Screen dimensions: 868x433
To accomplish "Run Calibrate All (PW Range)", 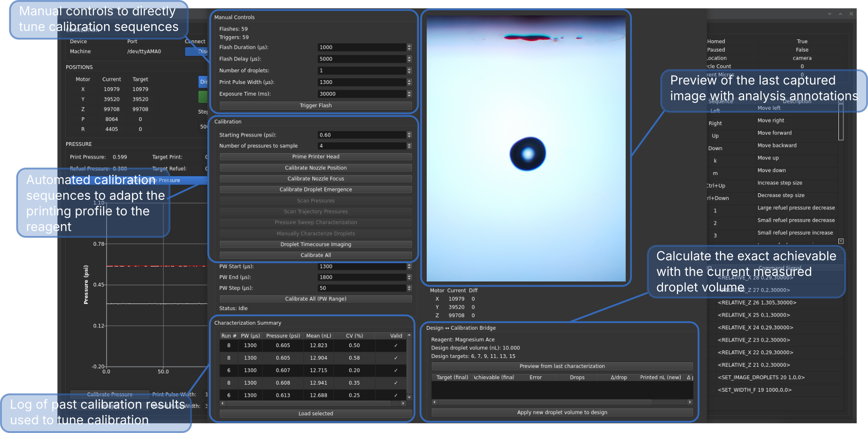I will pos(315,298).
